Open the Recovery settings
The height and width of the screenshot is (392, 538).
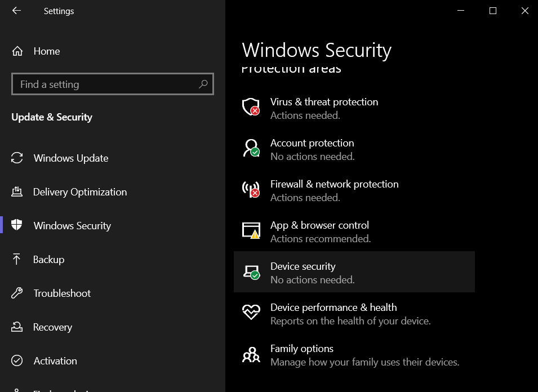(x=52, y=327)
